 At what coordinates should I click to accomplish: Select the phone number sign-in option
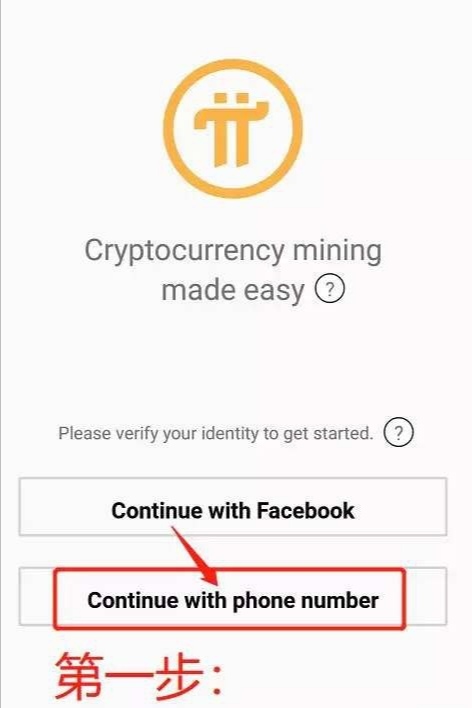click(233, 596)
